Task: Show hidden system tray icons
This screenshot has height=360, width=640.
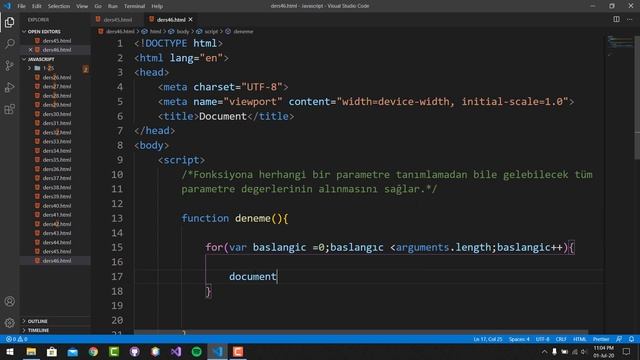Action: coord(544,352)
